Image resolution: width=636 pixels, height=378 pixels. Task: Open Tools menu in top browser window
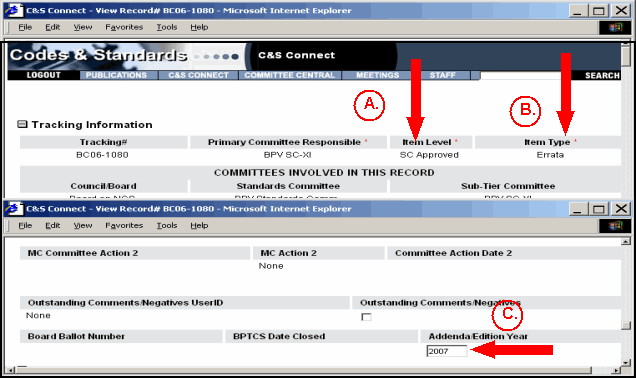point(167,27)
